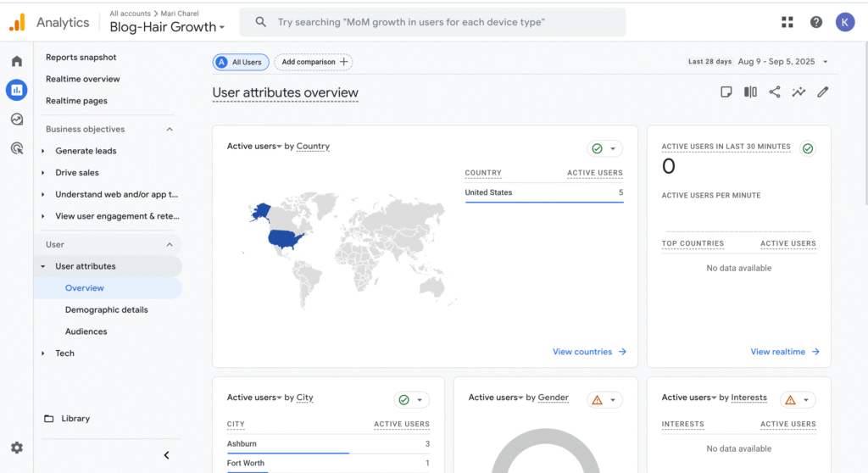Share this report icon

click(775, 92)
